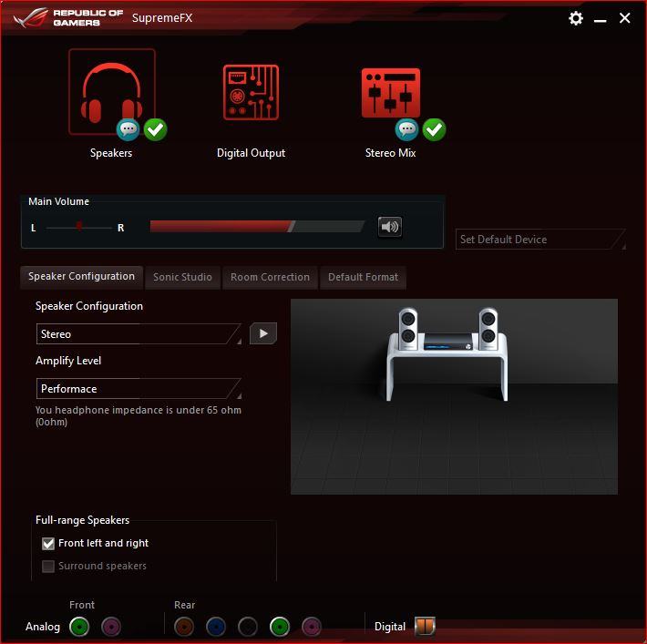Click the speaker setup preview image
This screenshot has width=647, height=644.
(x=454, y=396)
